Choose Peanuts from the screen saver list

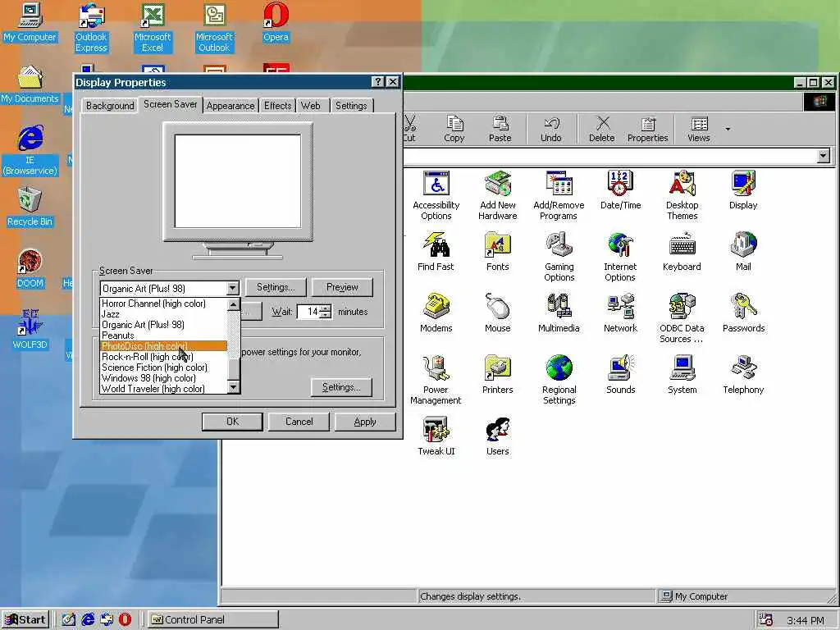point(163,336)
